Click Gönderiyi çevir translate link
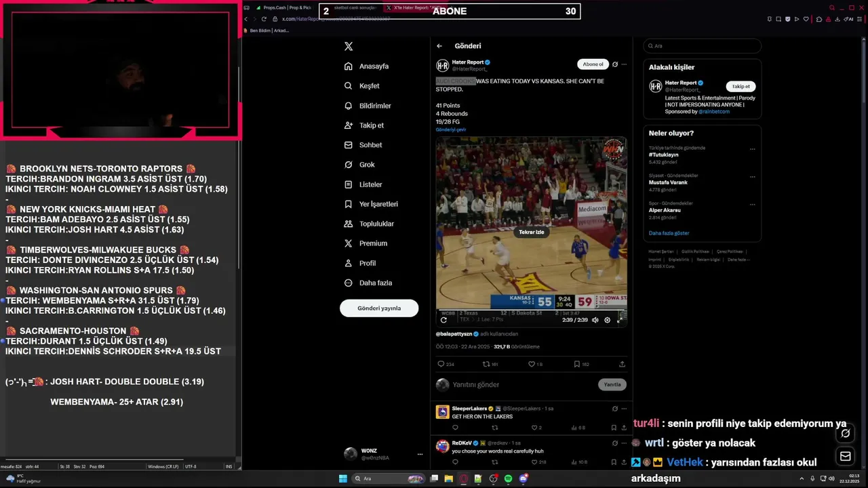Screen dimensions: 868x488 [451, 129]
